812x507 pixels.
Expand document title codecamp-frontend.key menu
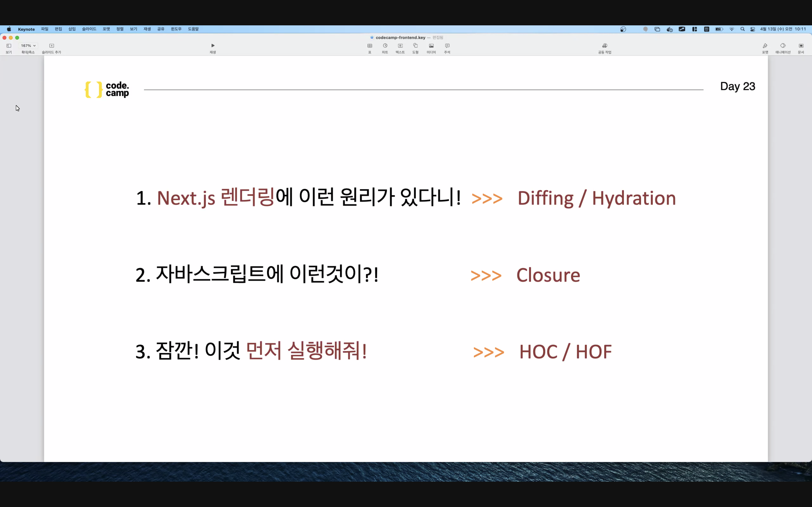(400, 37)
